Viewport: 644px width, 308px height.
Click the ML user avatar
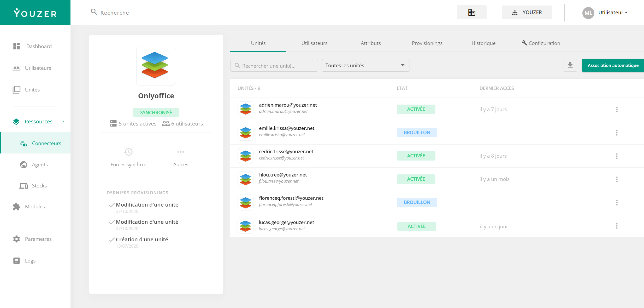pyautogui.click(x=588, y=13)
